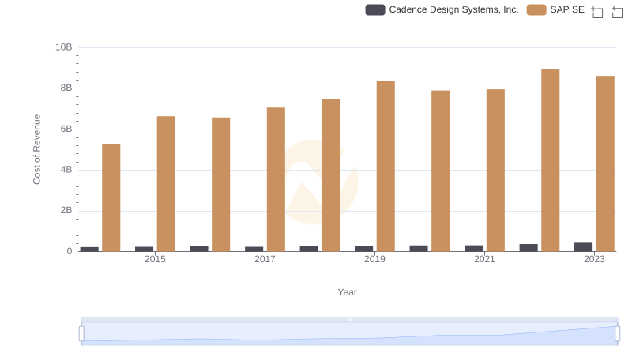Click the Cadence bar for 2023

[584, 247]
